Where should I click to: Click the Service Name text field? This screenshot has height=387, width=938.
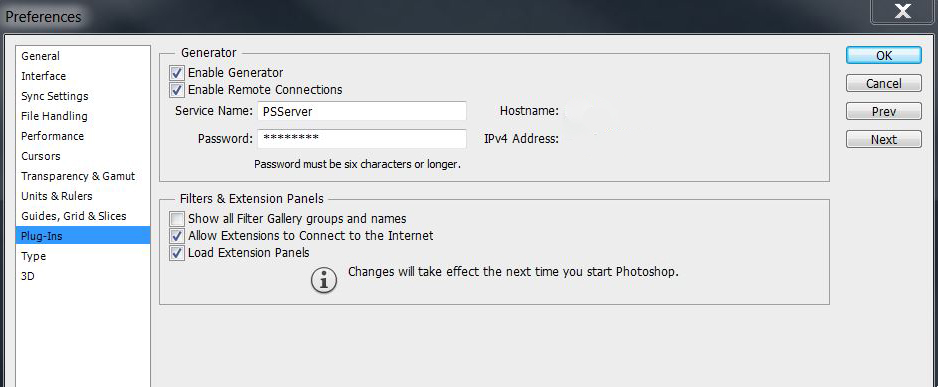[x=362, y=111]
